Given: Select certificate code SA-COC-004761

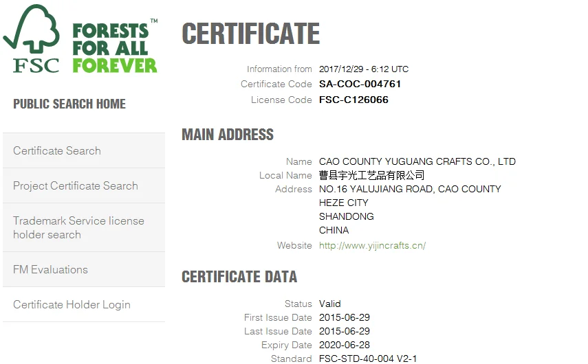Looking at the screenshot, I should point(360,84).
